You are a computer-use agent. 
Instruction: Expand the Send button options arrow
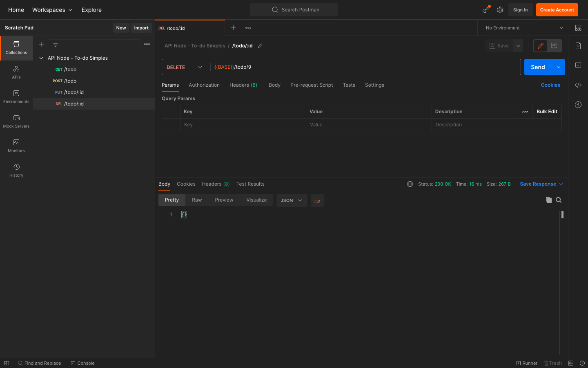click(x=559, y=67)
